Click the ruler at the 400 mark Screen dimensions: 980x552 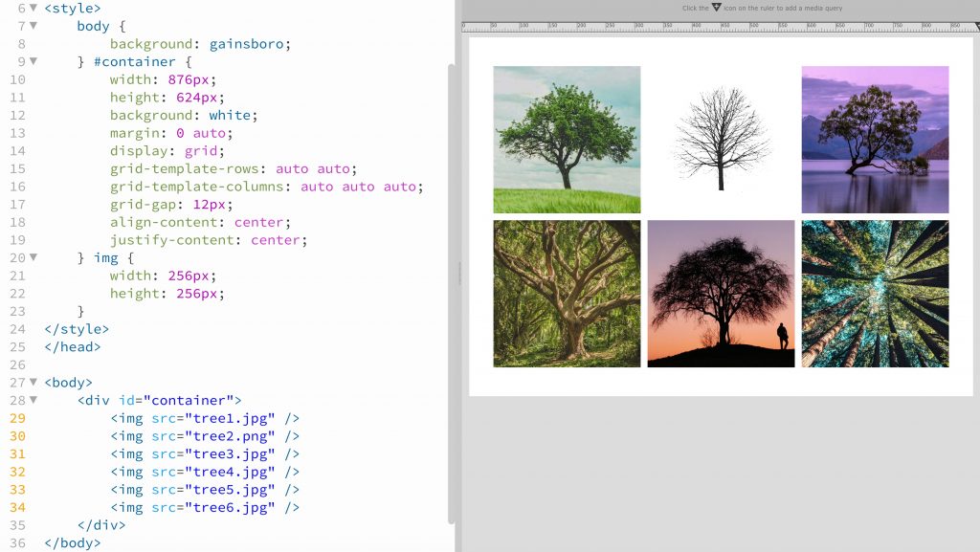pyautogui.click(x=697, y=27)
